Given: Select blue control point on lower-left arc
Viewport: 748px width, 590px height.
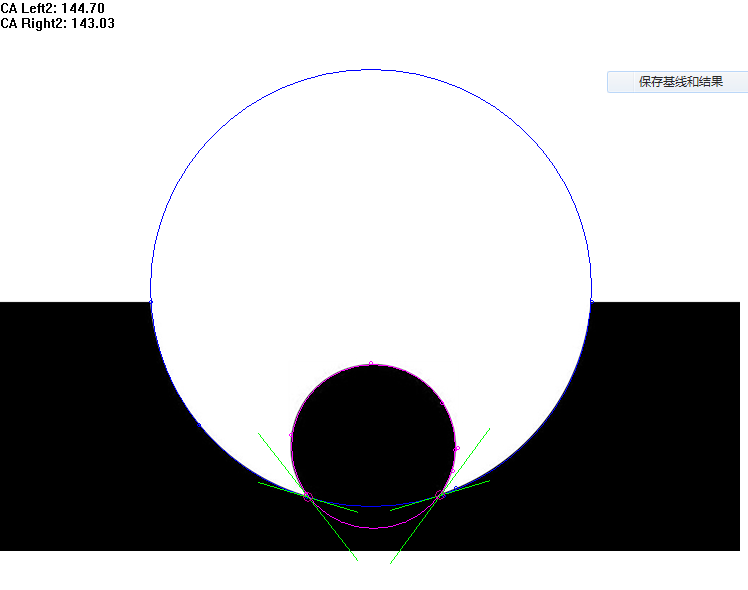Looking at the screenshot, I should tap(199, 426).
